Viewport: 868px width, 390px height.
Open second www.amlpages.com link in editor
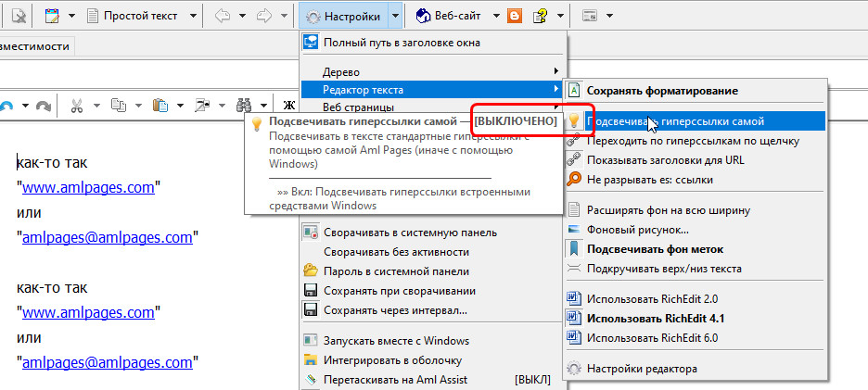[x=88, y=312]
